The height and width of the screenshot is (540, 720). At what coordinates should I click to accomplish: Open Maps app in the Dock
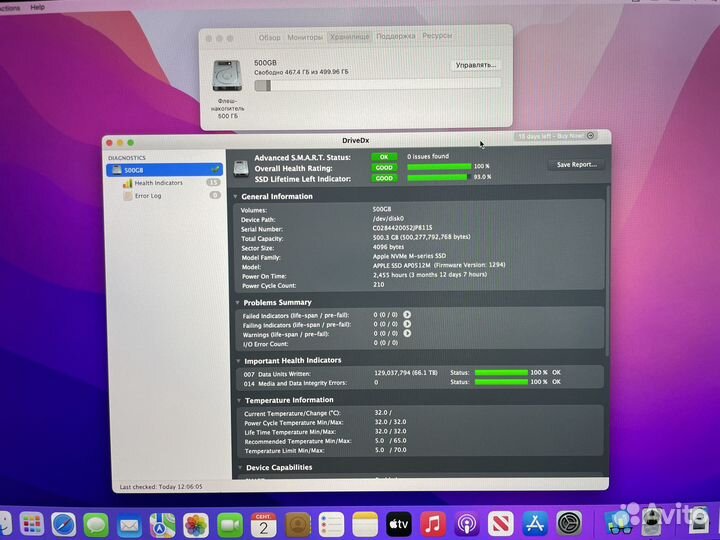(x=162, y=525)
